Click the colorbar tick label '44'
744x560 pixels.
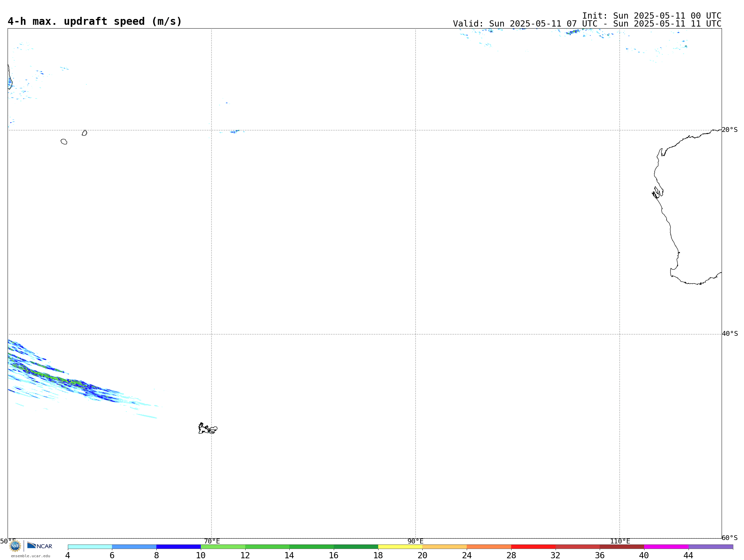click(x=688, y=555)
